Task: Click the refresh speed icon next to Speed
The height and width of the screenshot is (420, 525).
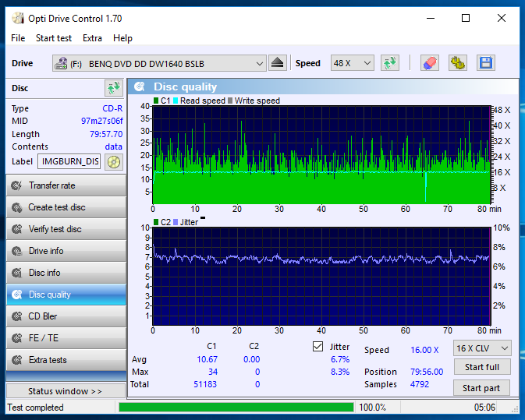Action: point(390,63)
